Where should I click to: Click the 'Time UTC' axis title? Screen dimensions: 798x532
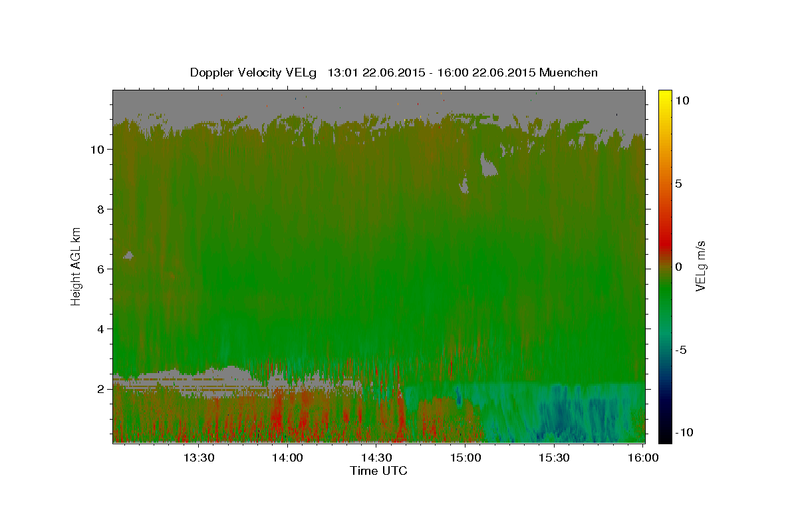(x=378, y=471)
